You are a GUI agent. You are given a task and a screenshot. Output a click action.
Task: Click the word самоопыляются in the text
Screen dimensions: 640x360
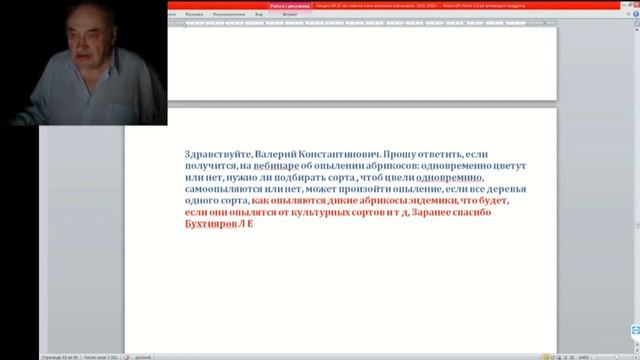point(223,189)
